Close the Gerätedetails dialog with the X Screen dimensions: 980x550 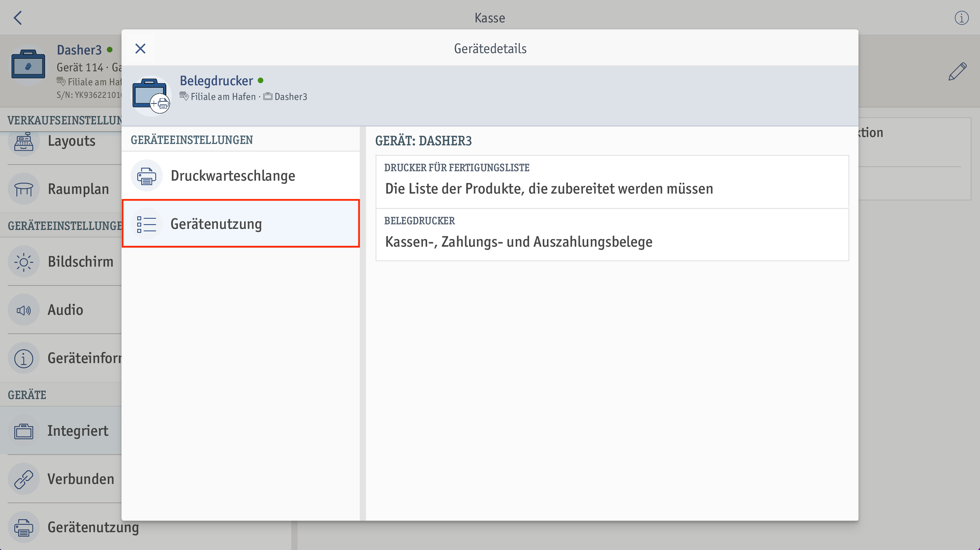tap(140, 49)
